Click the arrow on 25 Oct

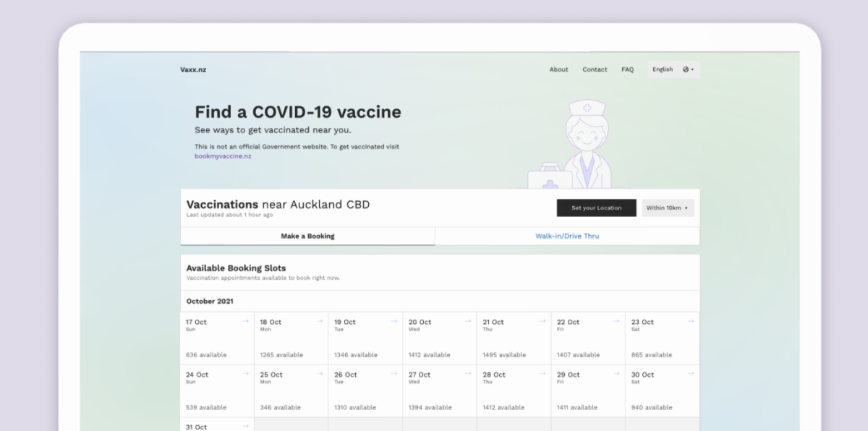(x=320, y=374)
